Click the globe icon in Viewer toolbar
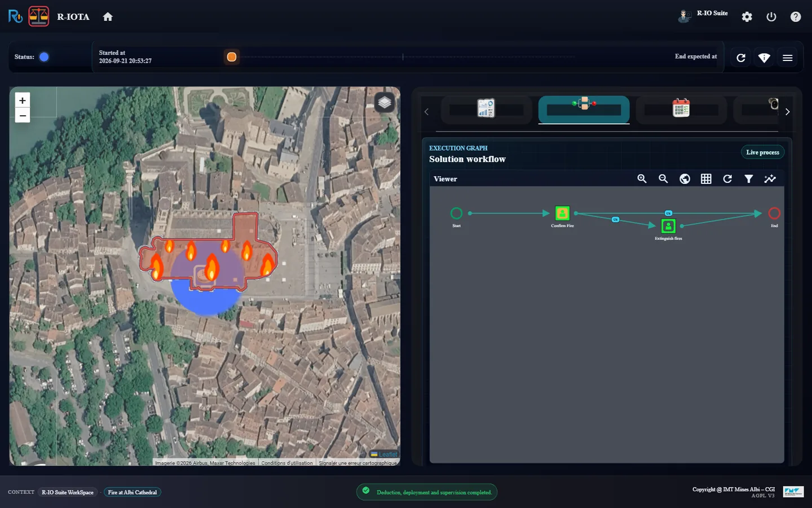Viewport: 812px width, 508px height. [x=685, y=179]
